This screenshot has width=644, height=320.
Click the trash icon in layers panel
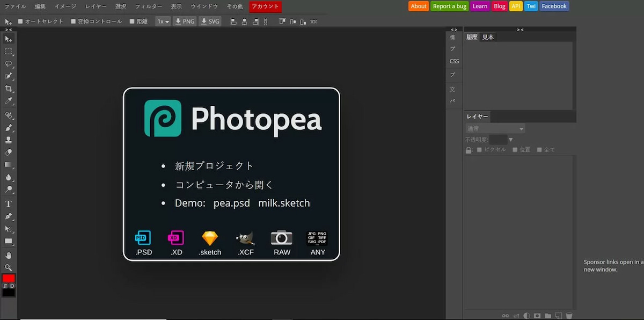(569, 316)
